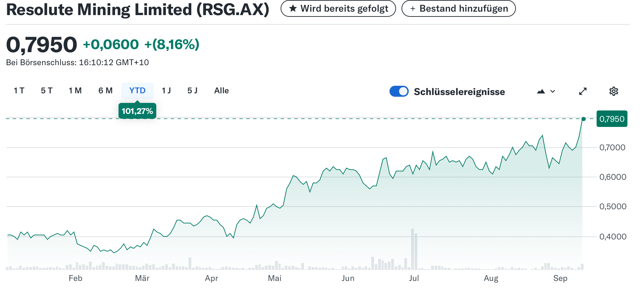The image size is (644, 295).
Task: Click the Sep x-axis label
Action: (x=560, y=278)
